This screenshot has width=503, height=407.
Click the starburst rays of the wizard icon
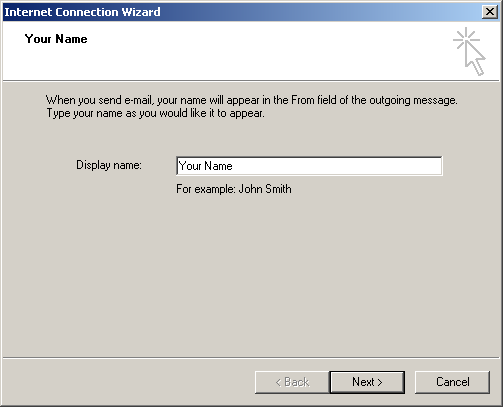pos(465,38)
